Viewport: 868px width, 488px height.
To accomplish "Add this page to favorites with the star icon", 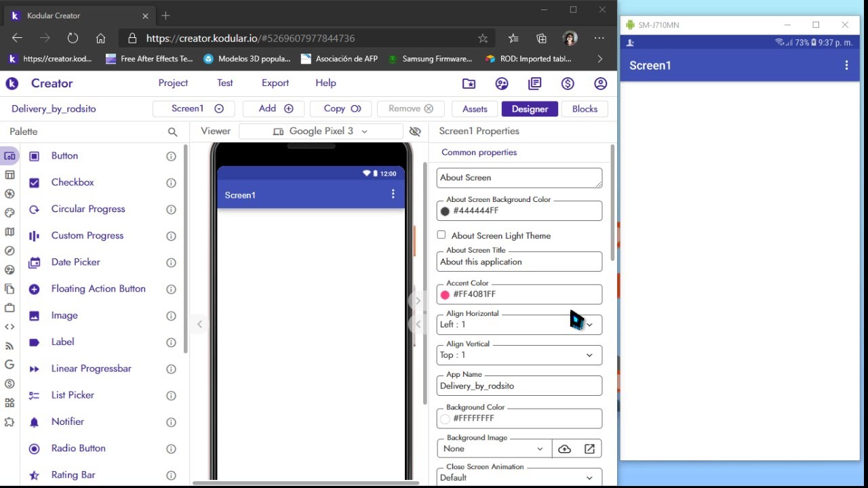I will pos(483,39).
